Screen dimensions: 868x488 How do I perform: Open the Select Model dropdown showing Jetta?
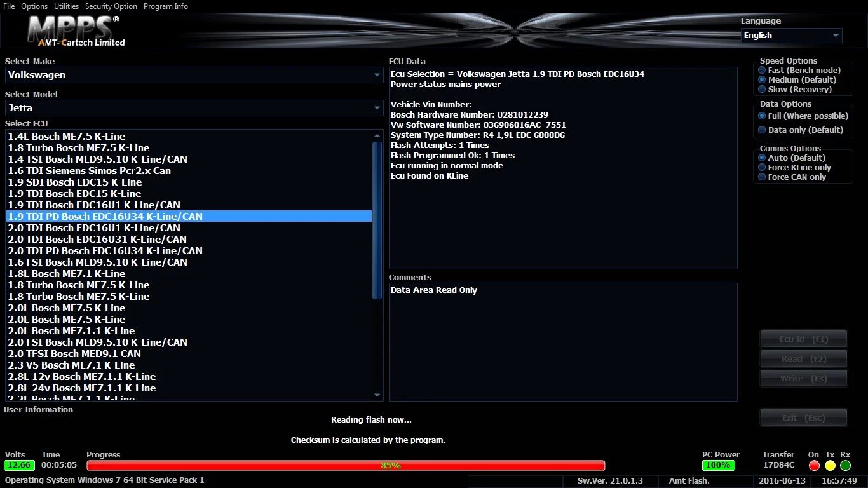194,108
